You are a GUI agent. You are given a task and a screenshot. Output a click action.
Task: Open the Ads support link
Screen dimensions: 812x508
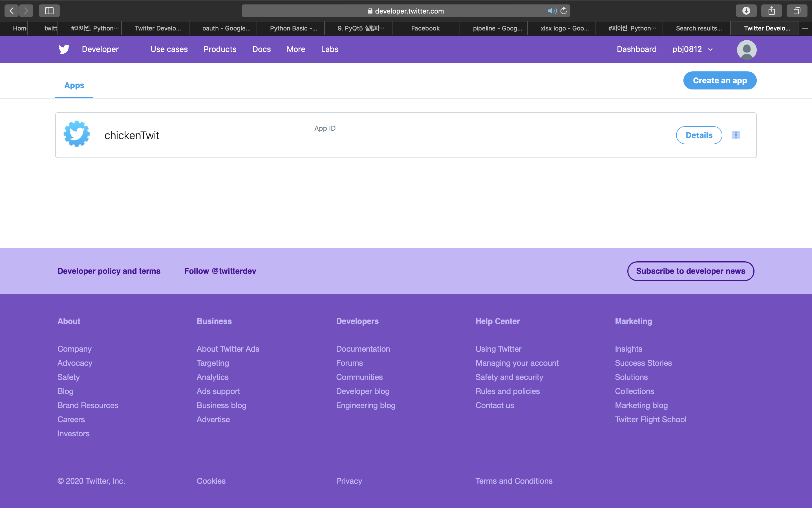point(218,391)
